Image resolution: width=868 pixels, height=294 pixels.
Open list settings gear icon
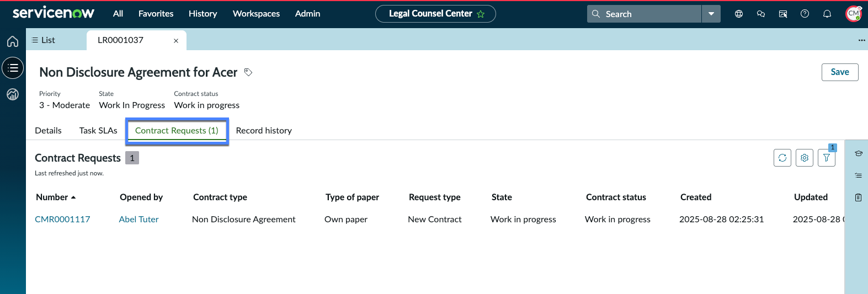[x=805, y=158]
